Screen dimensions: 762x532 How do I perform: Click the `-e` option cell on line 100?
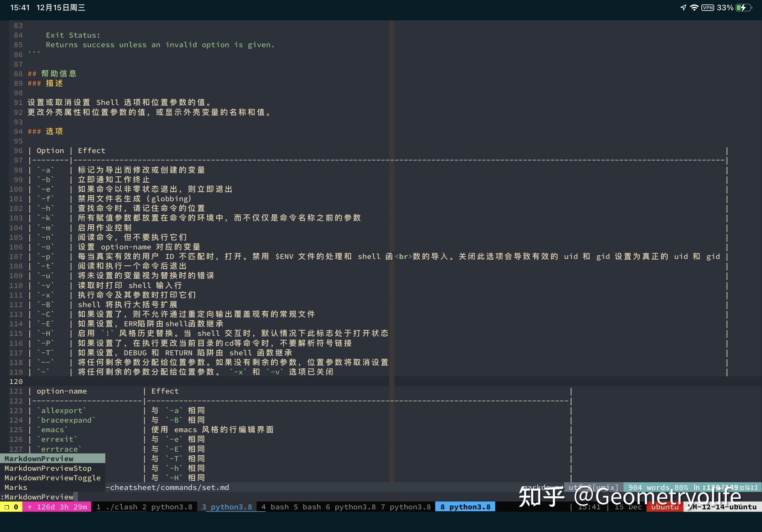46,189
